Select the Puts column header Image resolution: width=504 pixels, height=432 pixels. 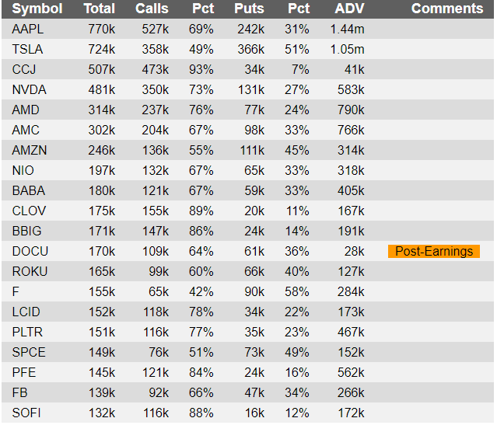coord(249,9)
